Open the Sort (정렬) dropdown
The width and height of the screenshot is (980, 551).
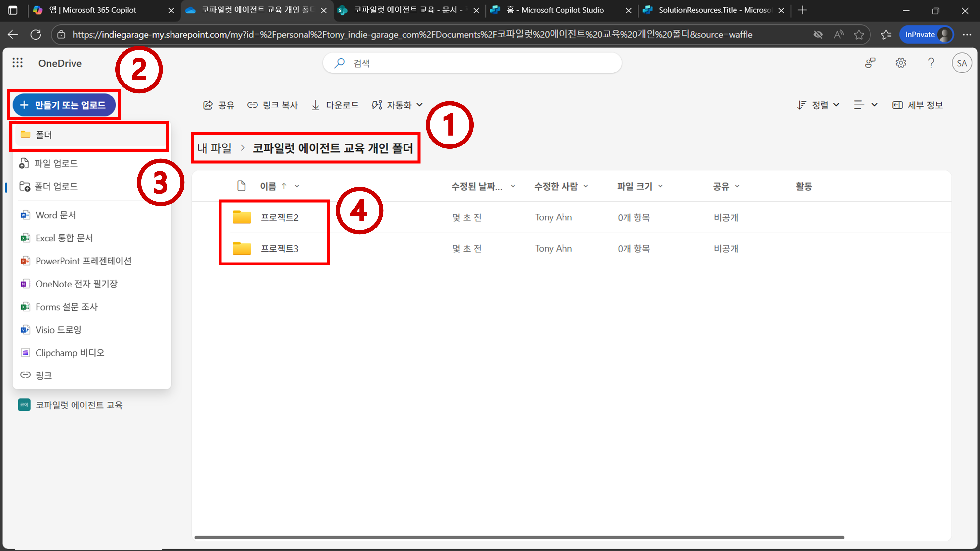818,105
